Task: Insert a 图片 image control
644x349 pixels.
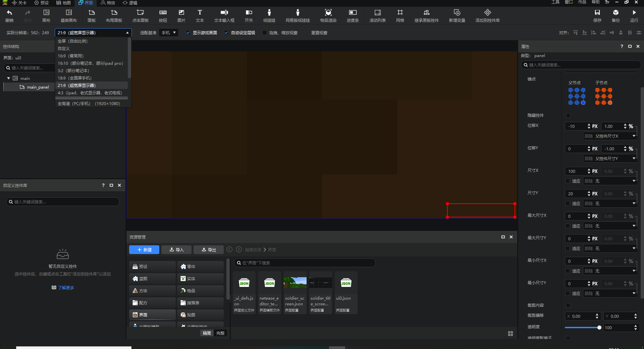Action: point(181,13)
